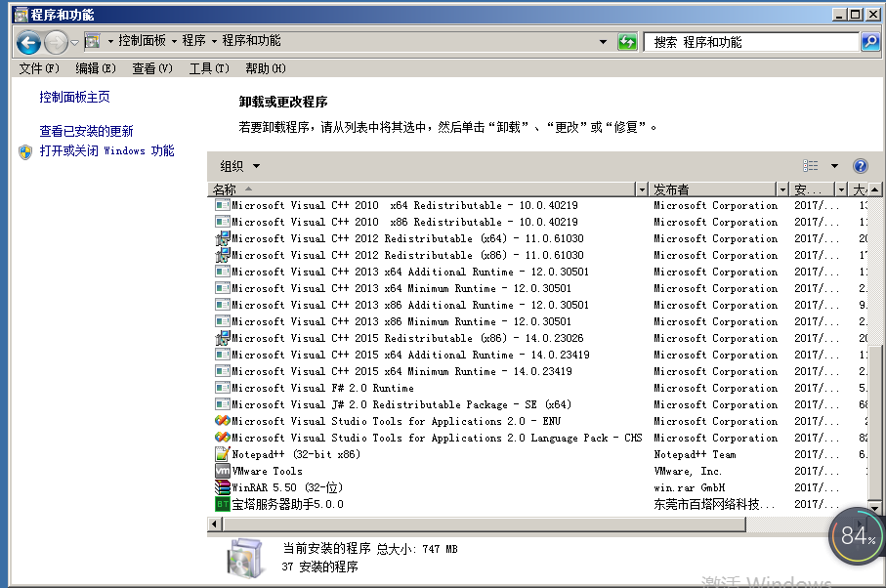Expand the arrow before 程序 breadcrumb
886x588 pixels.
pyautogui.click(x=174, y=41)
